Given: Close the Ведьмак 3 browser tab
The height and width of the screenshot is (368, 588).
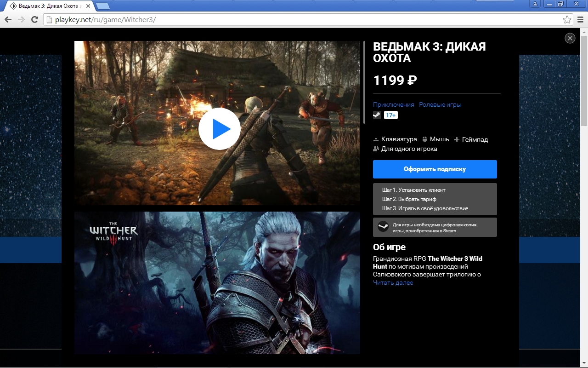Looking at the screenshot, I should pos(88,6).
